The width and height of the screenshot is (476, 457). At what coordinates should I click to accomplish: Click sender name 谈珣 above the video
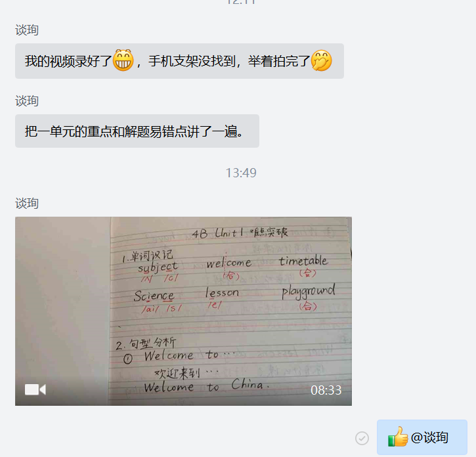[x=27, y=203]
